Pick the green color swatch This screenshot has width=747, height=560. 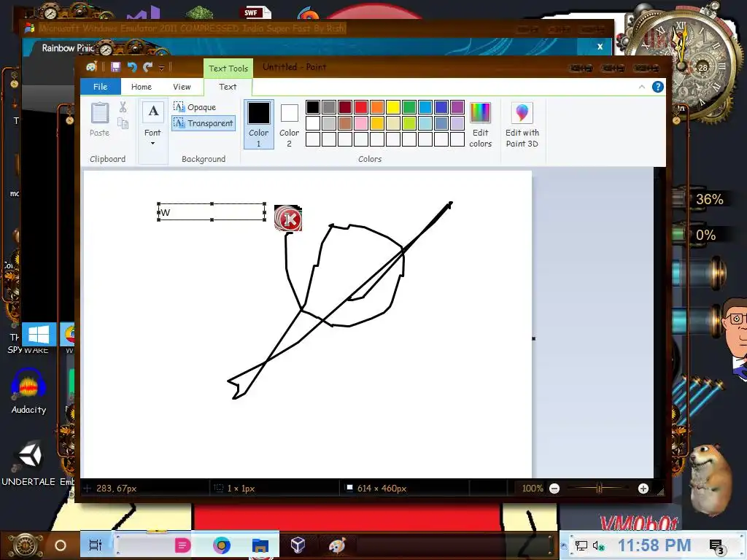click(x=409, y=107)
